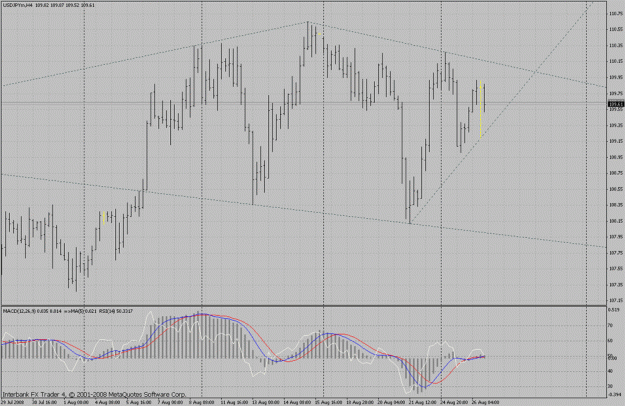Select the tall yellow dashed marker near latest bars

pyautogui.click(x=481, y=110)
